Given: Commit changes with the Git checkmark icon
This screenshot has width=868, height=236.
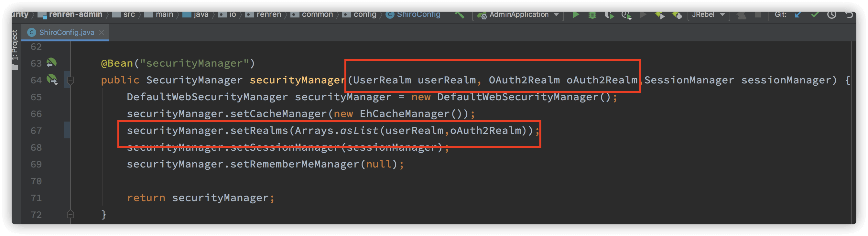Looking at the screenshot, I should (815, 15).
